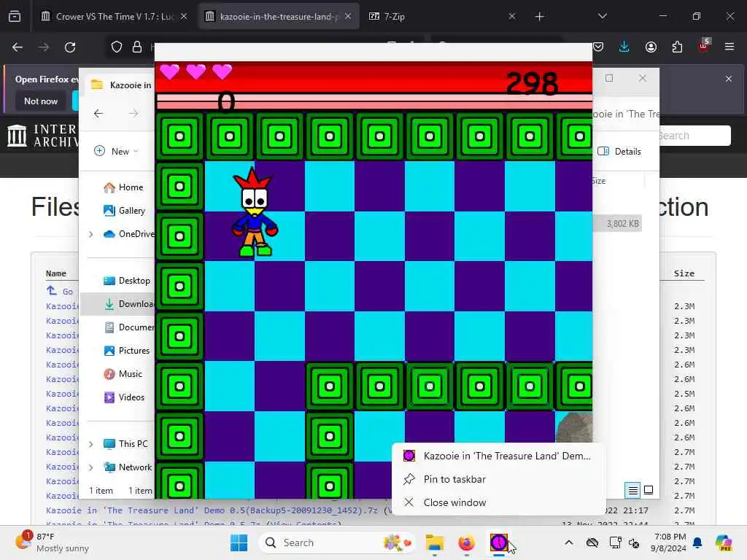747x560 pixels.
Task: Close the 7-Zip tab
Action: coord(511,16)
